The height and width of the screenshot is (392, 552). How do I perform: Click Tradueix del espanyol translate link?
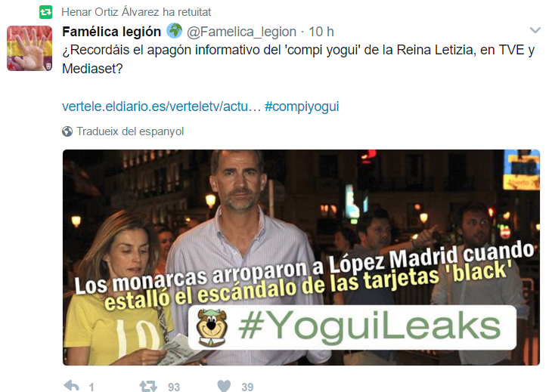[x=130, y=131]
